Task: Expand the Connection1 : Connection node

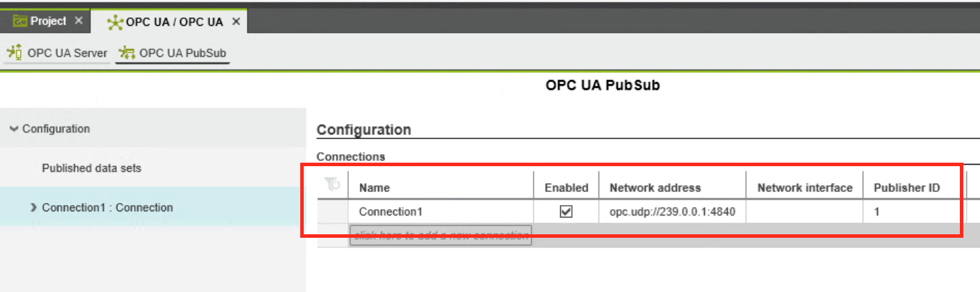Action: click(34, 207)
